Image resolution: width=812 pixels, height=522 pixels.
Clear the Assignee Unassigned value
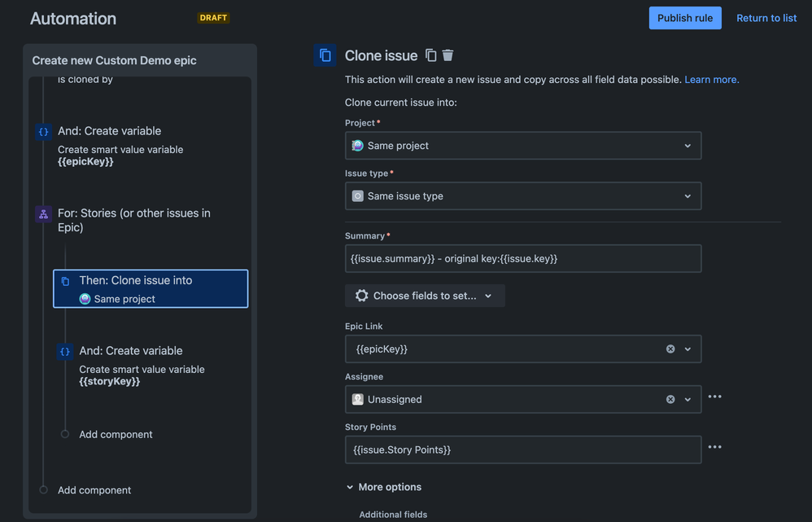click(x=670, y=399)
